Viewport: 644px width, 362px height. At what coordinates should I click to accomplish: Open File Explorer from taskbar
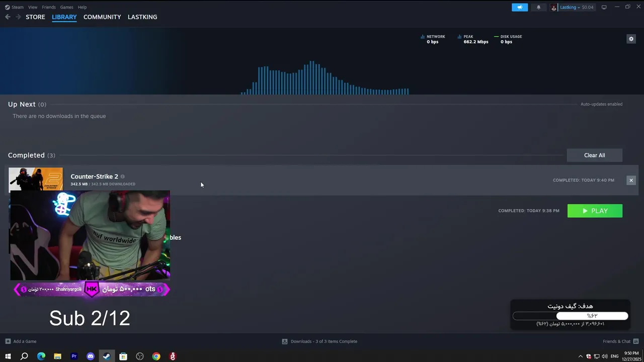point(57,356)
